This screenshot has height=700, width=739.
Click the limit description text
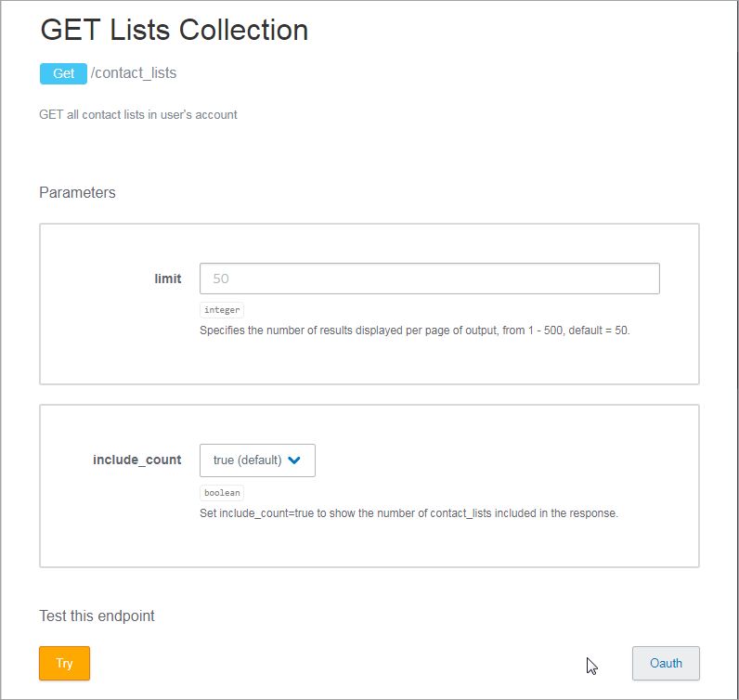point(415,330)
